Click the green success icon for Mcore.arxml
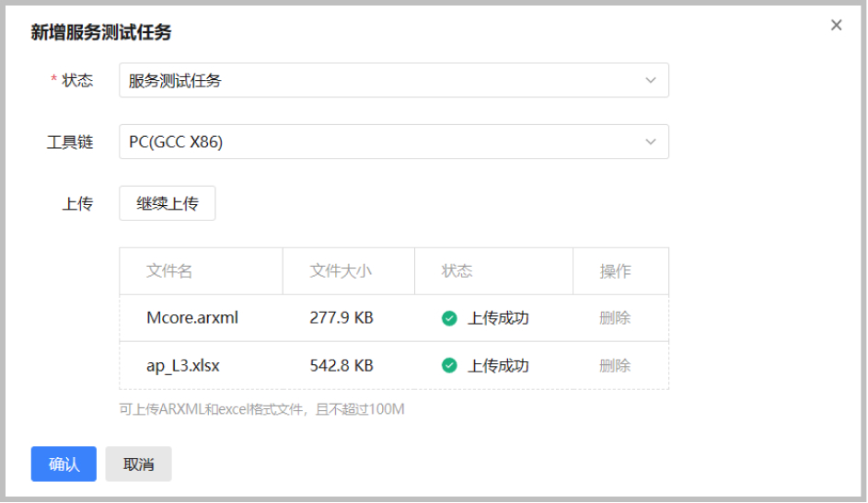 coord(449,318)
